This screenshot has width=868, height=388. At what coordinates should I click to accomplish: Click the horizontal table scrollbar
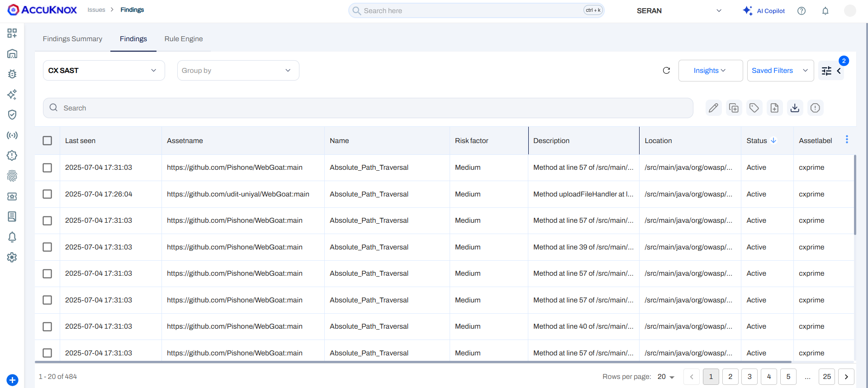point(413,362)
